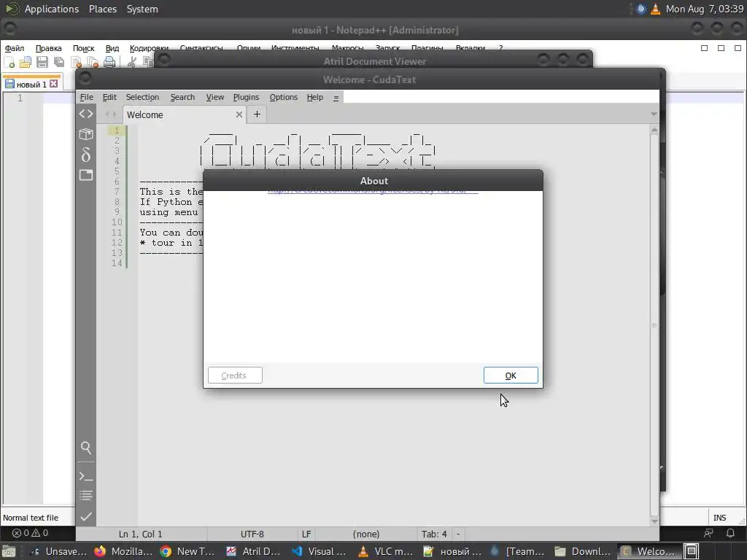Add a new tab with the plus button
The height and width of the screenshot is (560, 747).
tap(257, 114)
